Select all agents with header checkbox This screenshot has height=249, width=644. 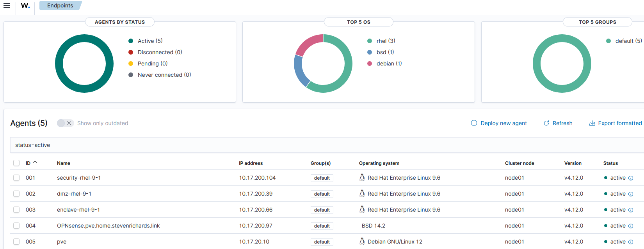point(16,163)
